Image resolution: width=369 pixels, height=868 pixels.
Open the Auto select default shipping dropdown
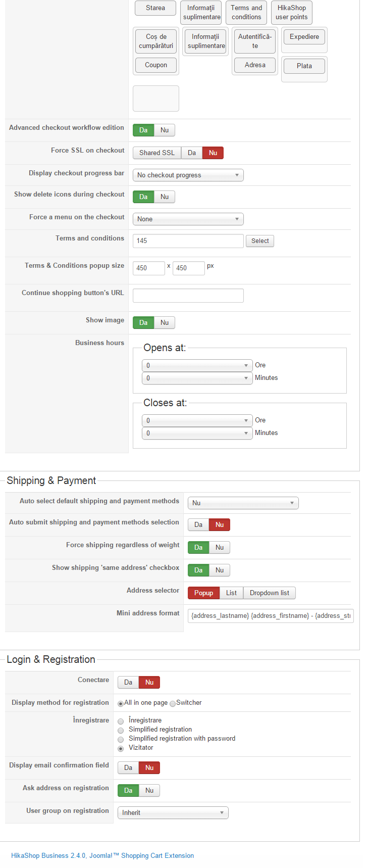point(243,503)
